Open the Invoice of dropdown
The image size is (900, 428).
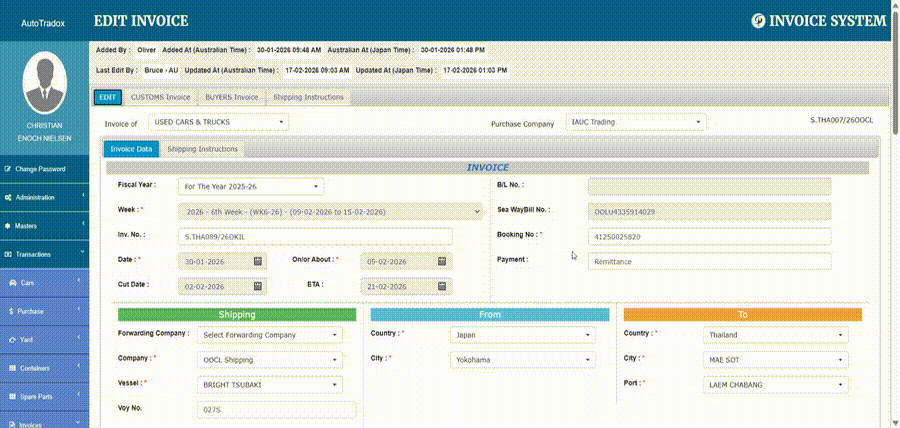219,122
